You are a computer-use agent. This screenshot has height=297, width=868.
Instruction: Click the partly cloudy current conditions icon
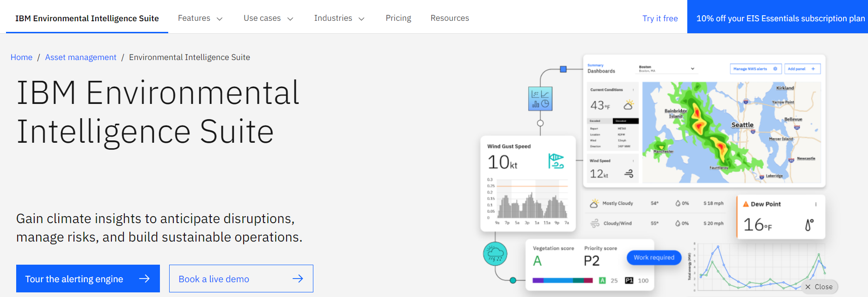coord(629,105)
